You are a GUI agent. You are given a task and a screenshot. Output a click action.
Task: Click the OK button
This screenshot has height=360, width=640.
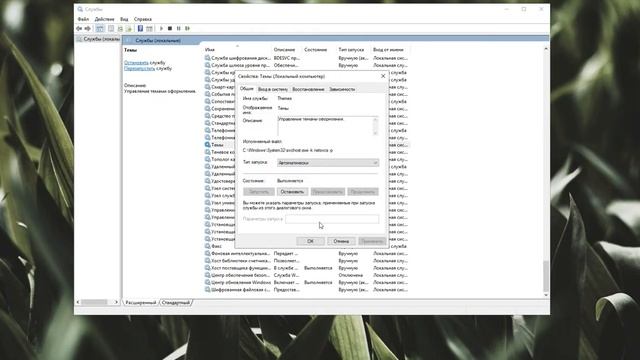[x=310, y=241]
